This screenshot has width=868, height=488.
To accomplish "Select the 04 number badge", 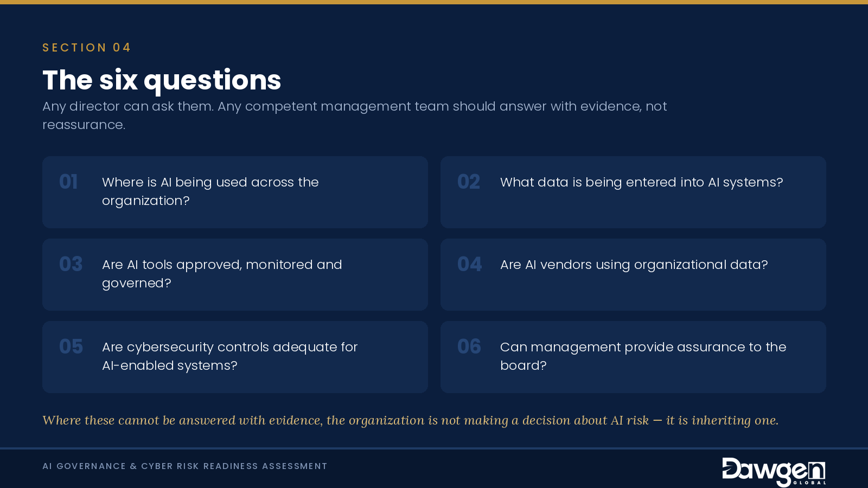I will [470, 264].
